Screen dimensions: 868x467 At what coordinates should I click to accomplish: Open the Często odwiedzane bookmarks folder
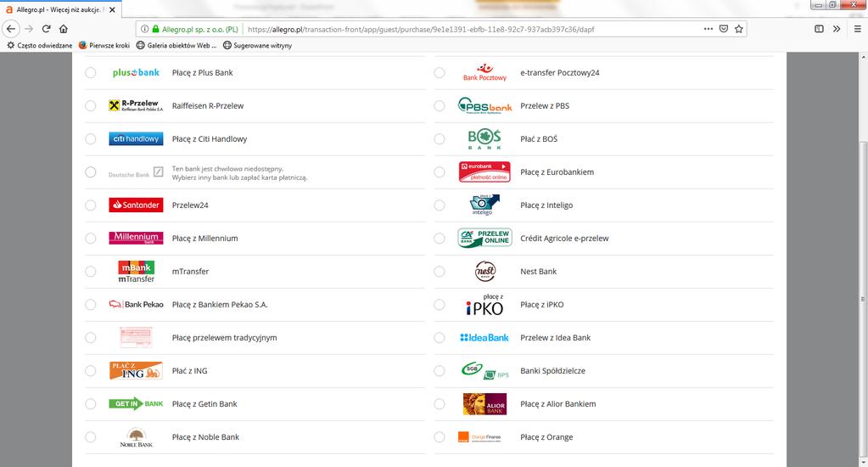point(39,45)
